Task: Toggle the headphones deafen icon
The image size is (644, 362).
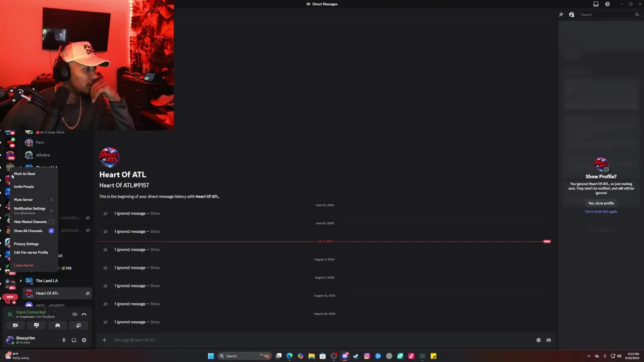Action: click(x=74, y=340)
